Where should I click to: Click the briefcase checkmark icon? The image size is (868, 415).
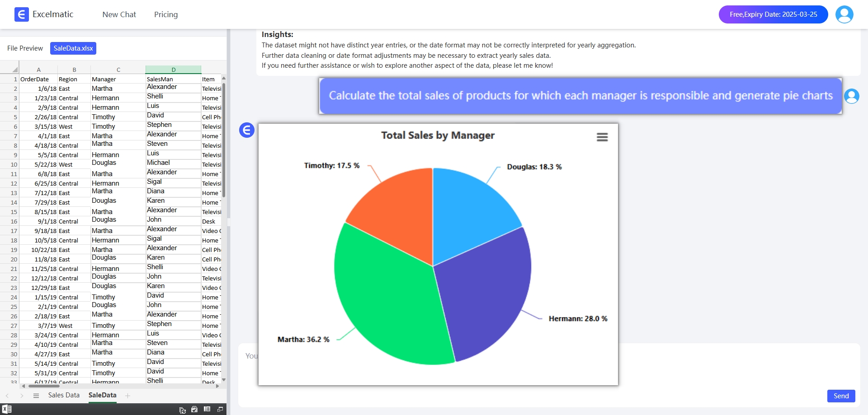coord(194,409)
